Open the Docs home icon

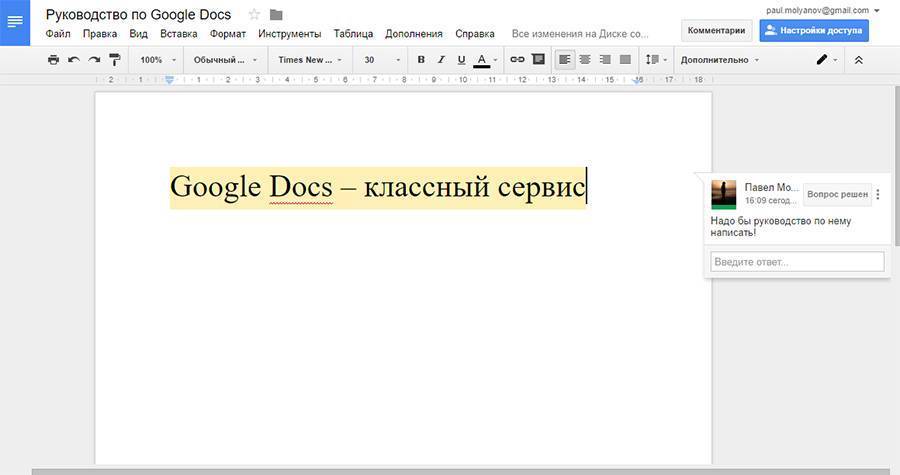click(15, 22)
